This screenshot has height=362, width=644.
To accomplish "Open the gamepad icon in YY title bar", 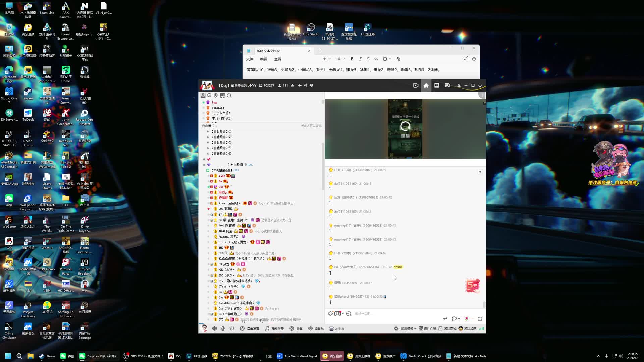I will point(447,85).
